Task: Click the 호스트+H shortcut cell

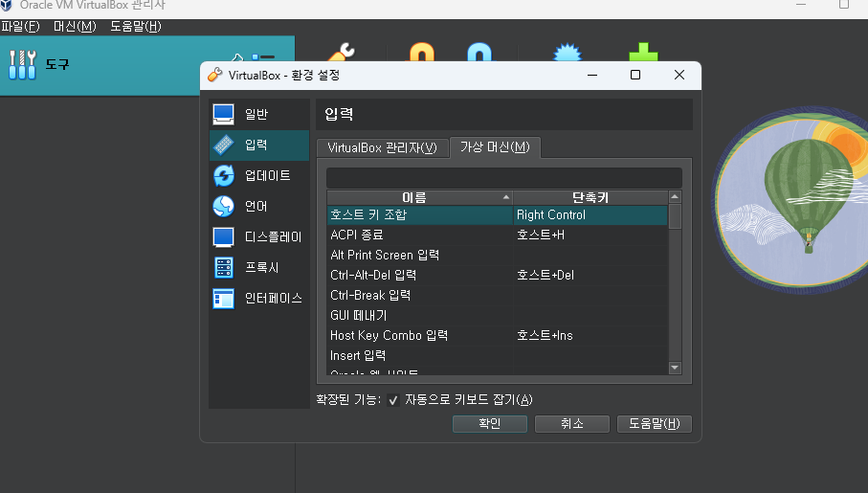Action: [x=590, y=235]
